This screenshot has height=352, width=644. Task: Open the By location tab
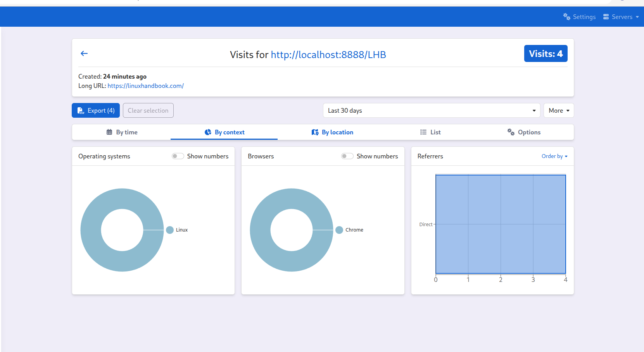pos(332,132)
